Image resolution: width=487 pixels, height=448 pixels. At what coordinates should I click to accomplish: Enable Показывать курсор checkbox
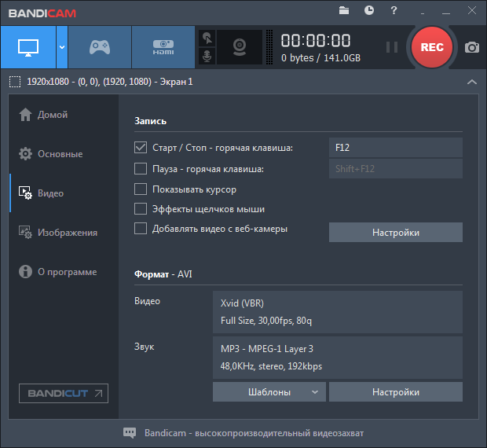tap(141, 189)
